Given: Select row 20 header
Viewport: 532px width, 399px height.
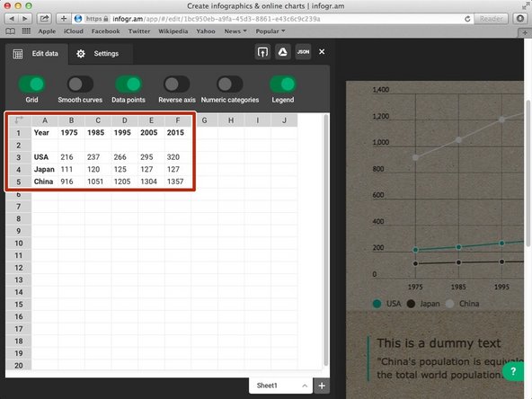Looking at the screenshot, I should pyautogui.click(x=19, y=366).
